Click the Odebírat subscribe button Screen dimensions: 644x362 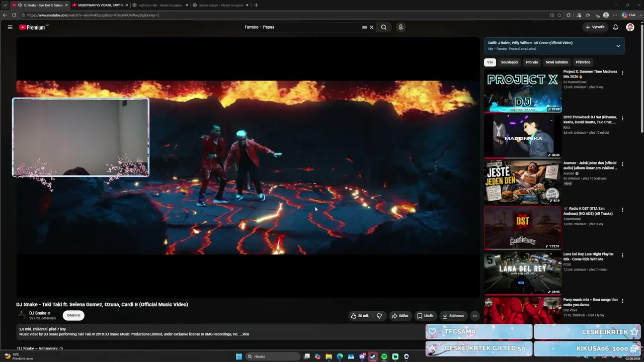coord(73,315)
